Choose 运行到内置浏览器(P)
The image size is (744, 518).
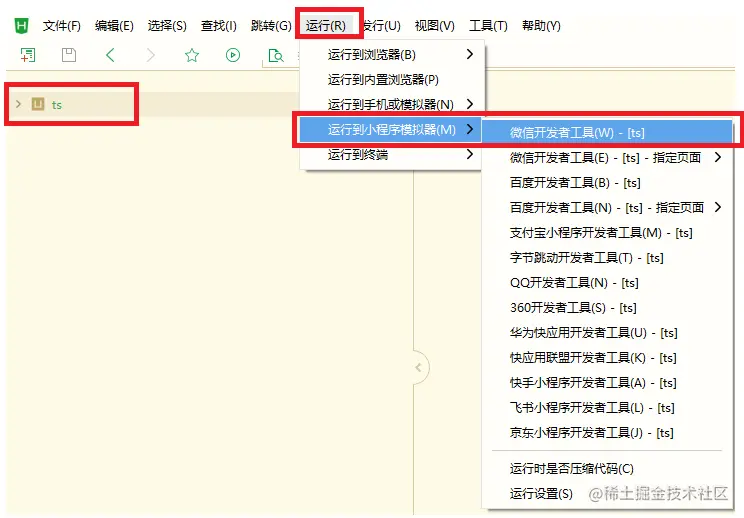tap(392, 80)
